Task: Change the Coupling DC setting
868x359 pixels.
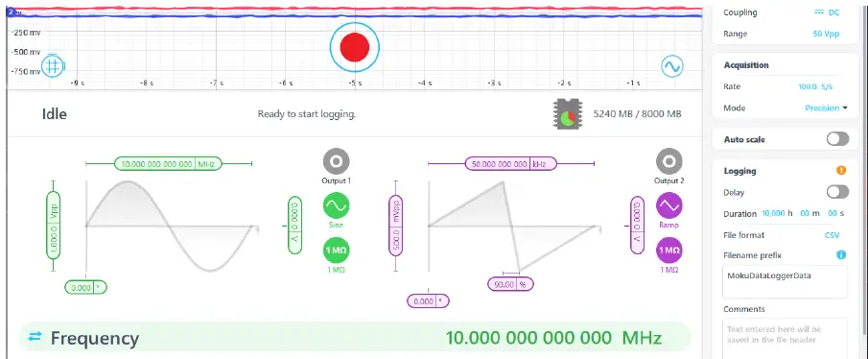Action: [827, 12]
